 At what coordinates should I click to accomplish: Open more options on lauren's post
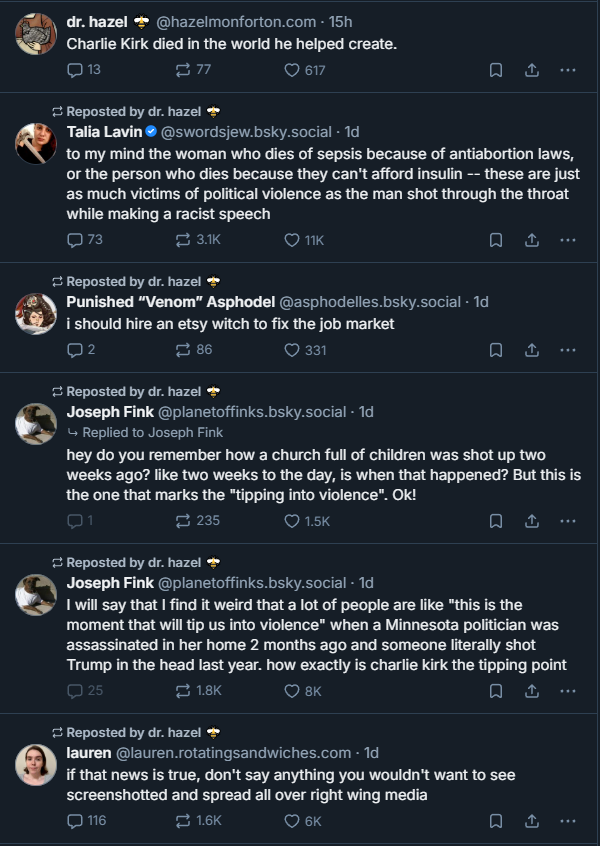(x=567, y=821)
